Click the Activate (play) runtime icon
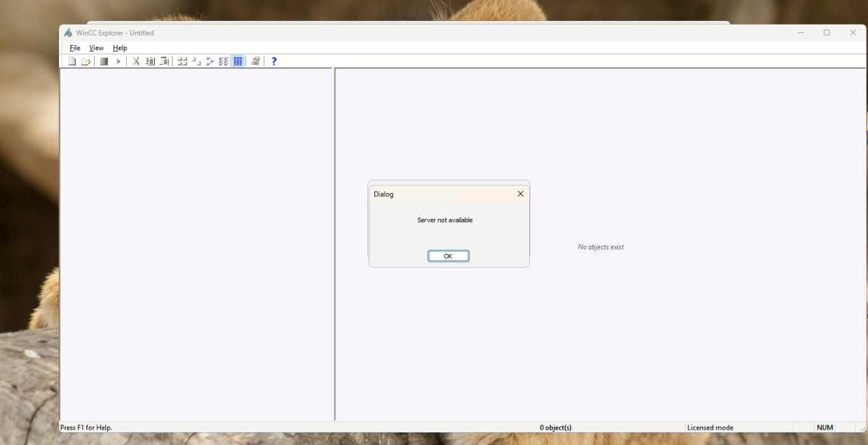Image resolution: width=868 pixels, height=445 pixels. [118, 61]
